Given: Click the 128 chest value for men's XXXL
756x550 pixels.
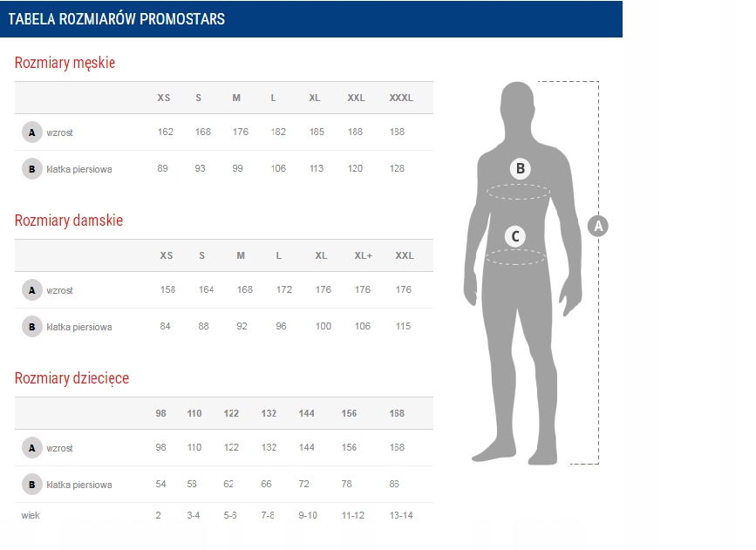Looking at the screenshot, I should [397, 168].
